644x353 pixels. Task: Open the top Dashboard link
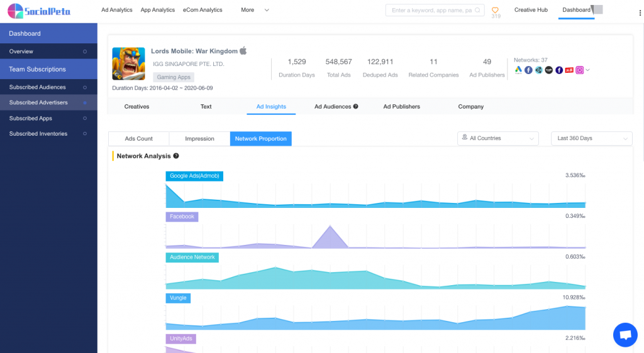tap(576, 10)
